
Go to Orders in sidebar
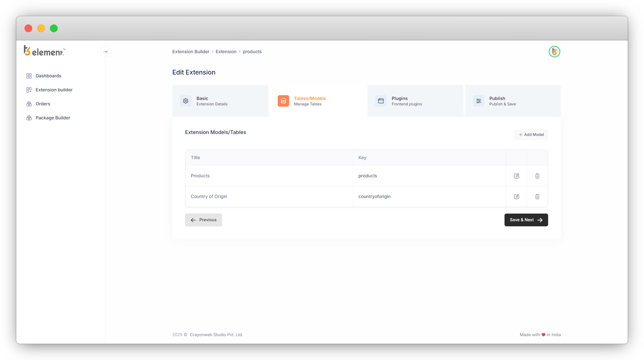43,104
